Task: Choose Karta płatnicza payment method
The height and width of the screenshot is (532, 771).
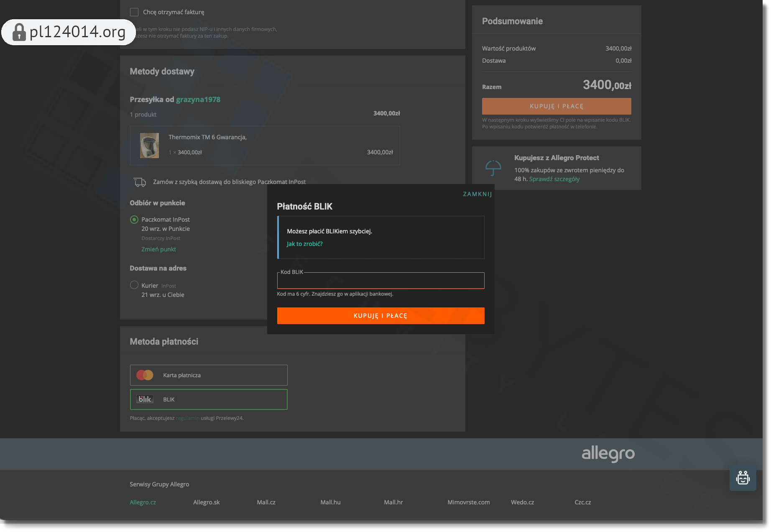Action: pyautogui.click(x=209, y=375)
